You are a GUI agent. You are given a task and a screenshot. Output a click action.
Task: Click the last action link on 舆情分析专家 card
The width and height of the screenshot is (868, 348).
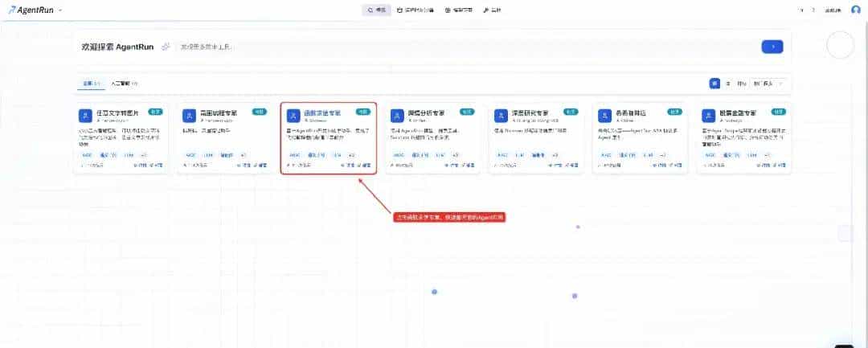[x=469, y=166]
